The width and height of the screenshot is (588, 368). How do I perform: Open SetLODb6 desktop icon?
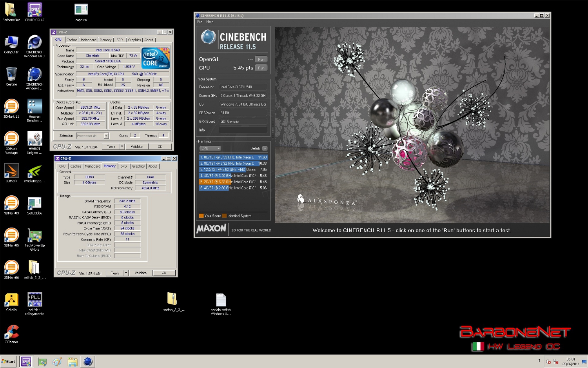(34, 205)
